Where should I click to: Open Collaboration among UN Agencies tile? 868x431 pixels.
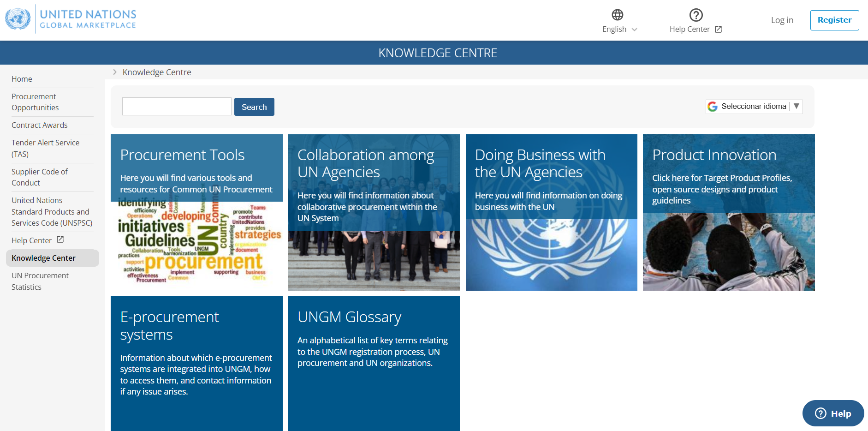374,212
